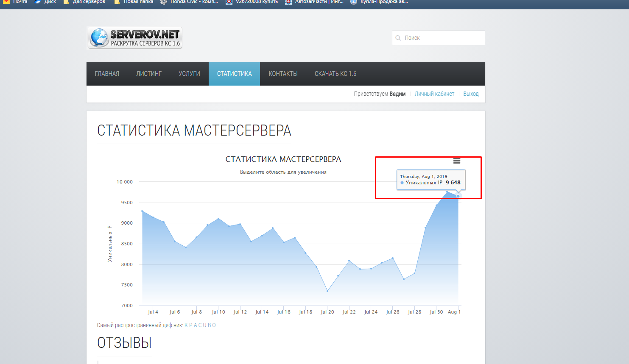
Task: Click the Jul 18 x-axis label
Action: click(x=305, y=312)
